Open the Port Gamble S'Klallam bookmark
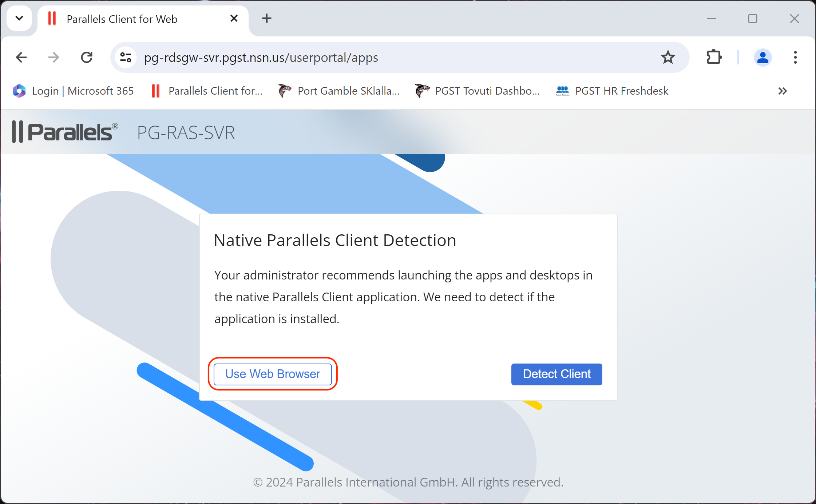816x504 pixels. [339, 91]
